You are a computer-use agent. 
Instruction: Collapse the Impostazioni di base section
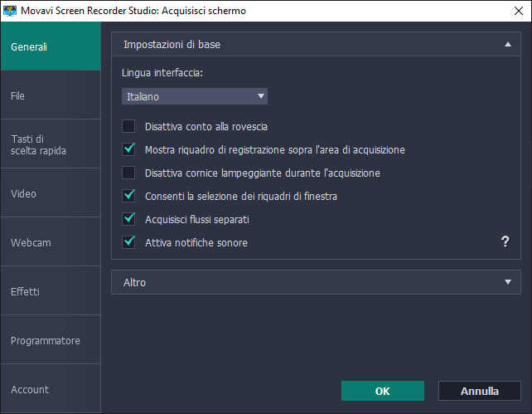pos(506,44)
